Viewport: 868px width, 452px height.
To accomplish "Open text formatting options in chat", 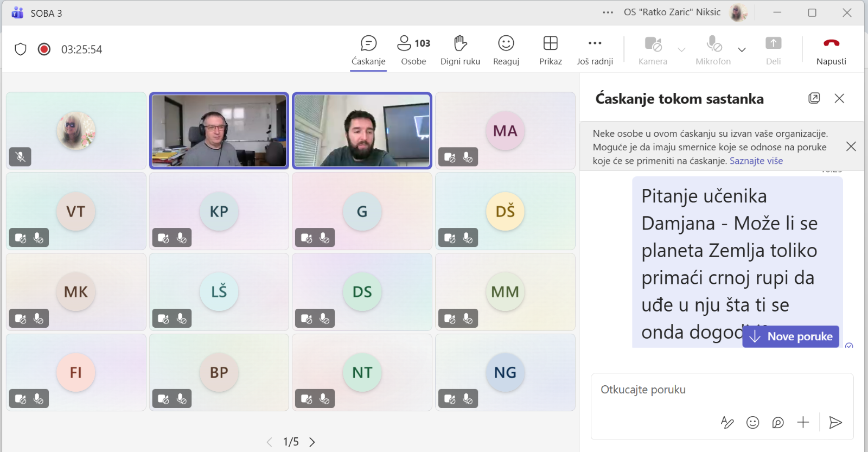I will [727, 423].
